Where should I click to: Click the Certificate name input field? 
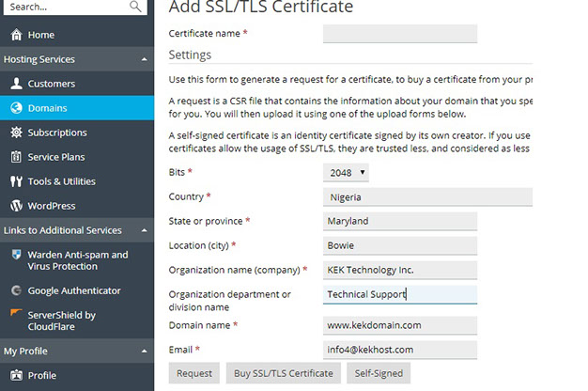[400, 34]
